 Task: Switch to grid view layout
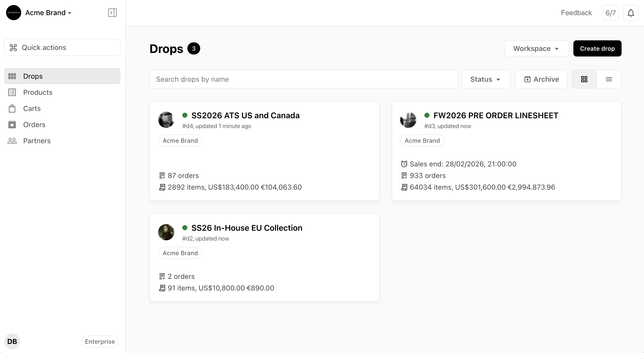(x=584, y=79)
